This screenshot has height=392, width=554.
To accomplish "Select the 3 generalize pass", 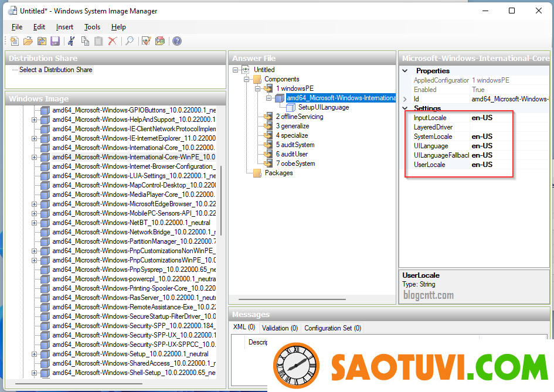I will pyautogui.click(x=293, y=126).
